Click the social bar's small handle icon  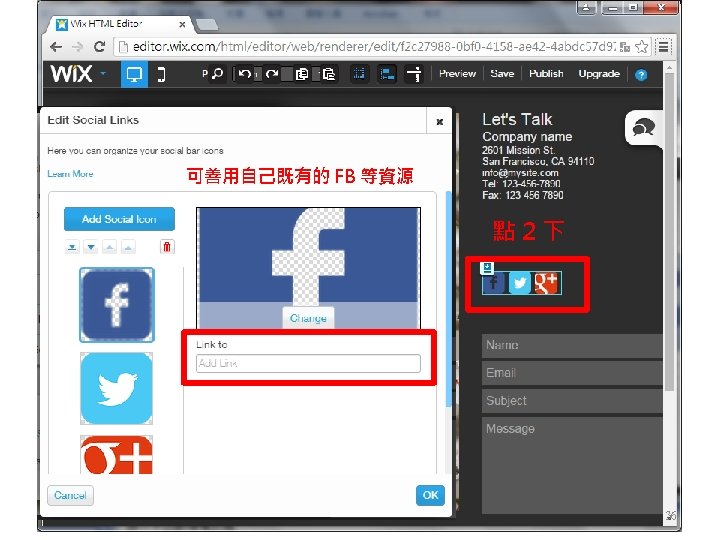point(487,268)
